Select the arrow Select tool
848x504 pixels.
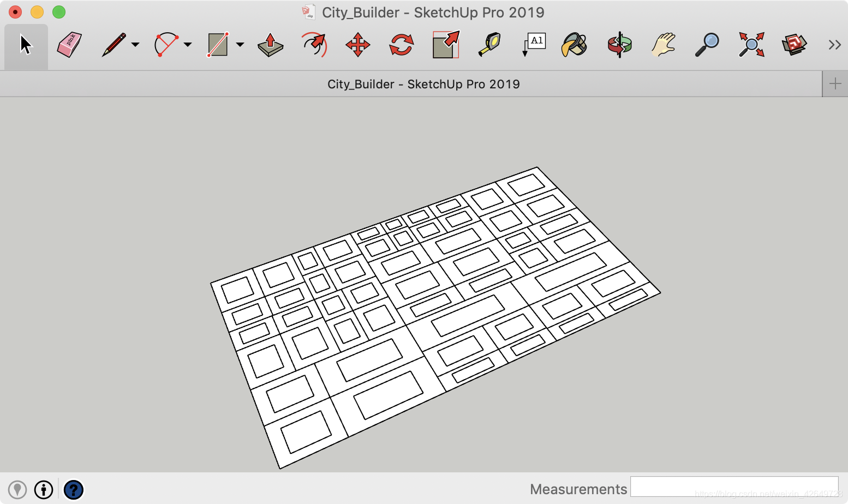tap(26, 45)
